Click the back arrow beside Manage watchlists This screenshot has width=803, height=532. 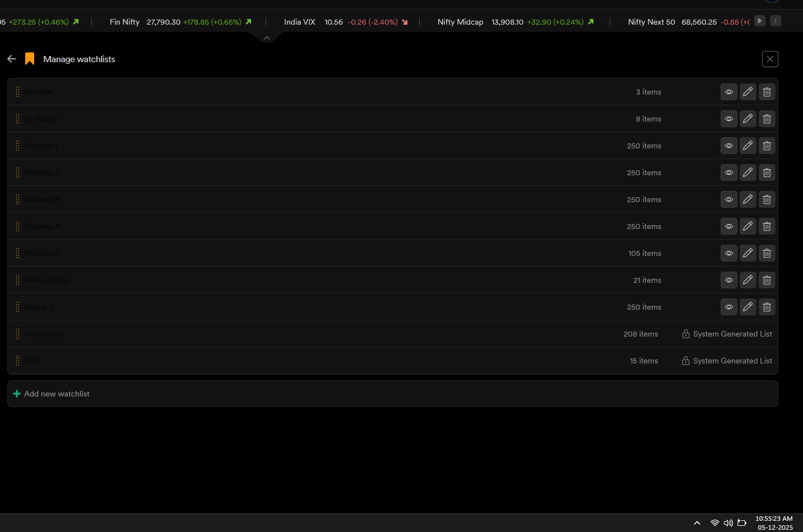pos(12,59)
